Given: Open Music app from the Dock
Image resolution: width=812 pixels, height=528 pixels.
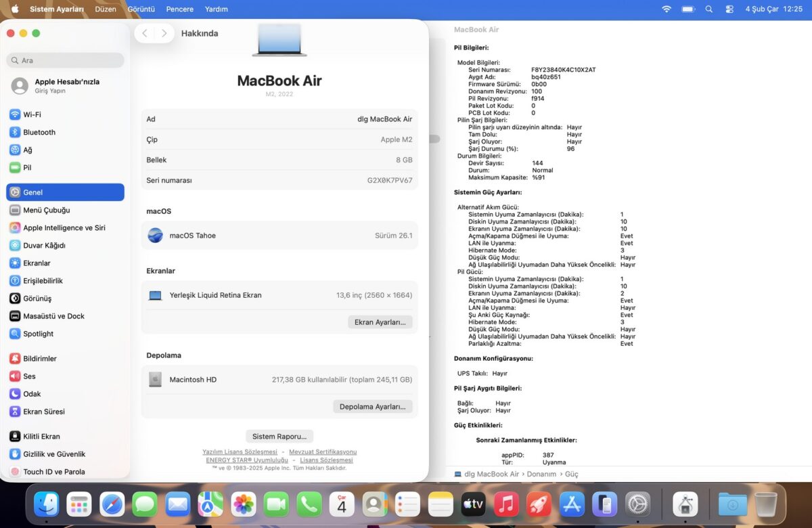Looking at the screenshot, I should pos(506,504).
